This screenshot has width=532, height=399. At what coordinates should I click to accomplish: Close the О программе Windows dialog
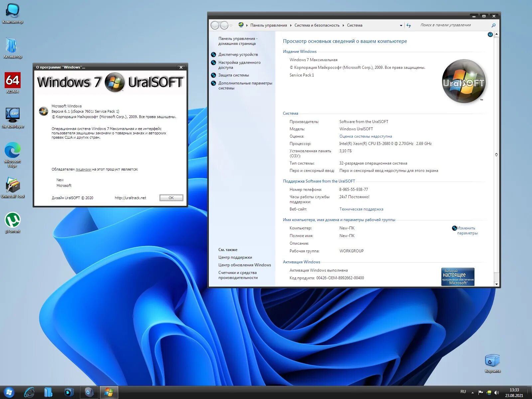pyautogui.click(x=181, y=67)
